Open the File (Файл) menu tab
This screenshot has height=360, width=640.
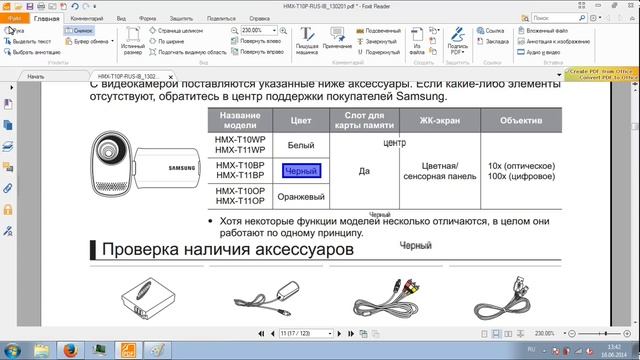click(14, 18)
